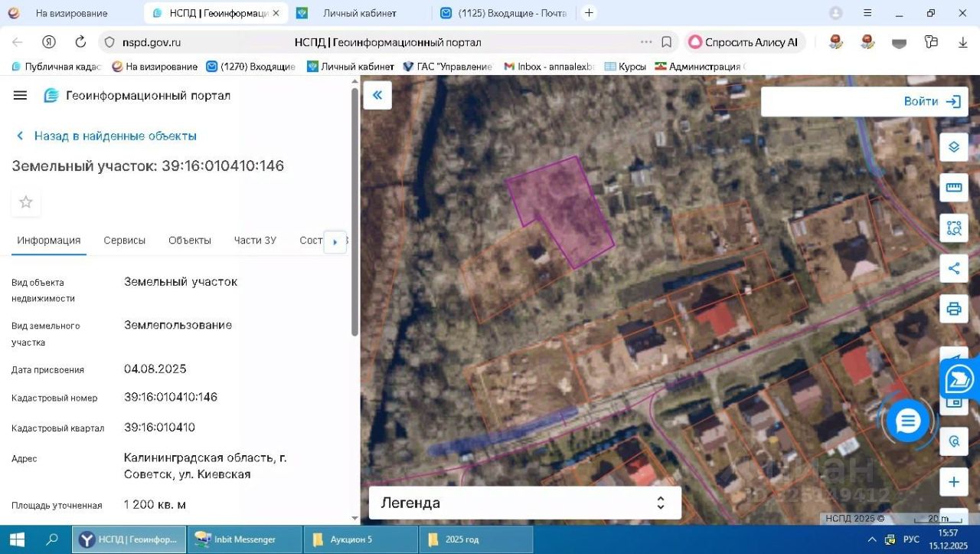
Task: Click site protection shield icon
Action: [x=109, y=42]
